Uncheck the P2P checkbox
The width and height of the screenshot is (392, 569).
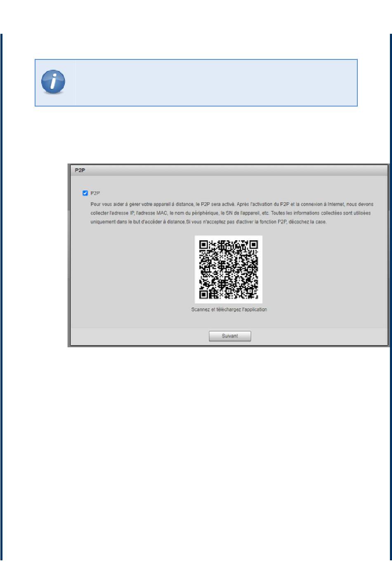coord(85,193)
